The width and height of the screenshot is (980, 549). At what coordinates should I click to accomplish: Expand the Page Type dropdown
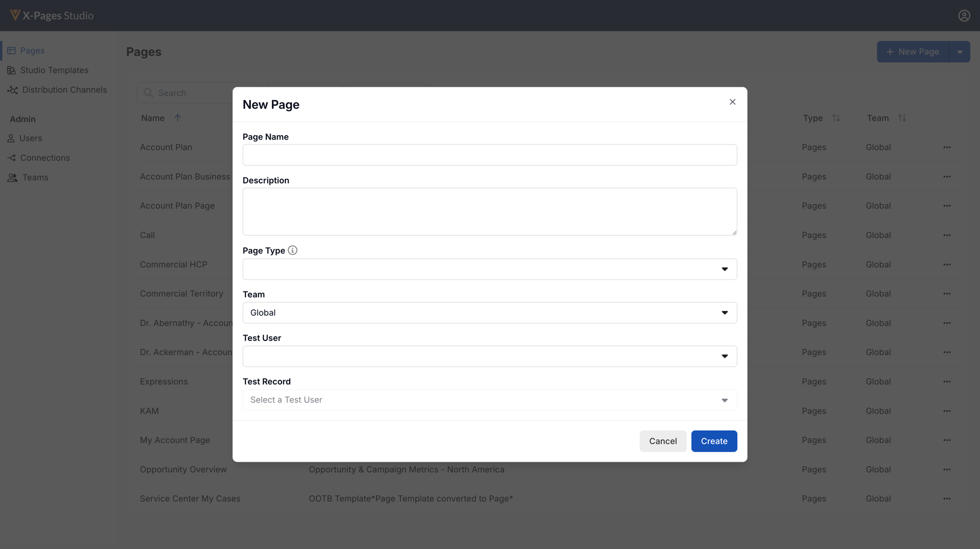[489, 269]
